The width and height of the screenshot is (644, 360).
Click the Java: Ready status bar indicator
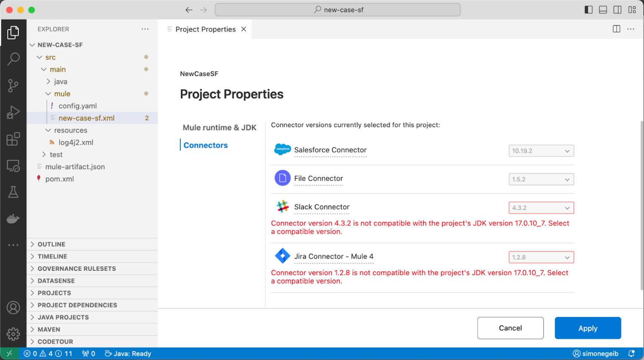pos(128,353)
